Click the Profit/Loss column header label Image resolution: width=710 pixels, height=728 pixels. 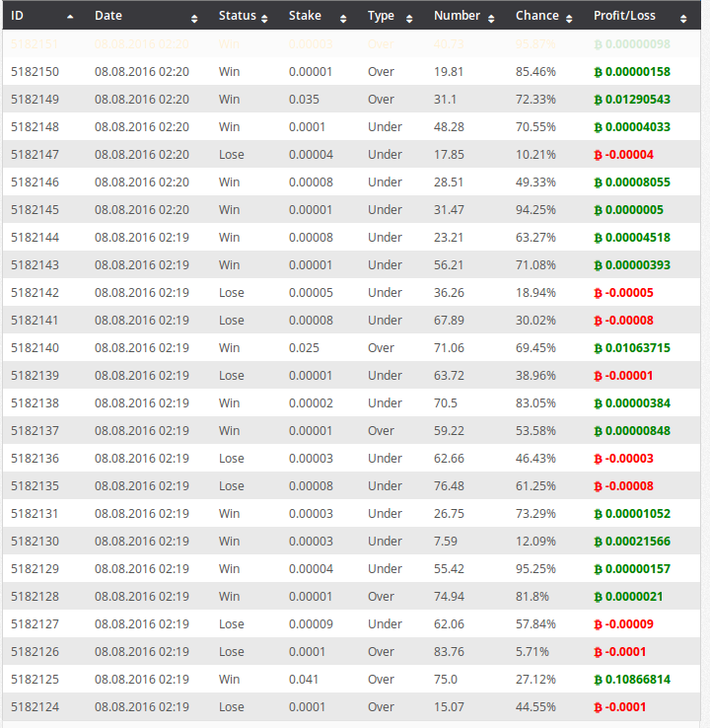pos(624,16)
